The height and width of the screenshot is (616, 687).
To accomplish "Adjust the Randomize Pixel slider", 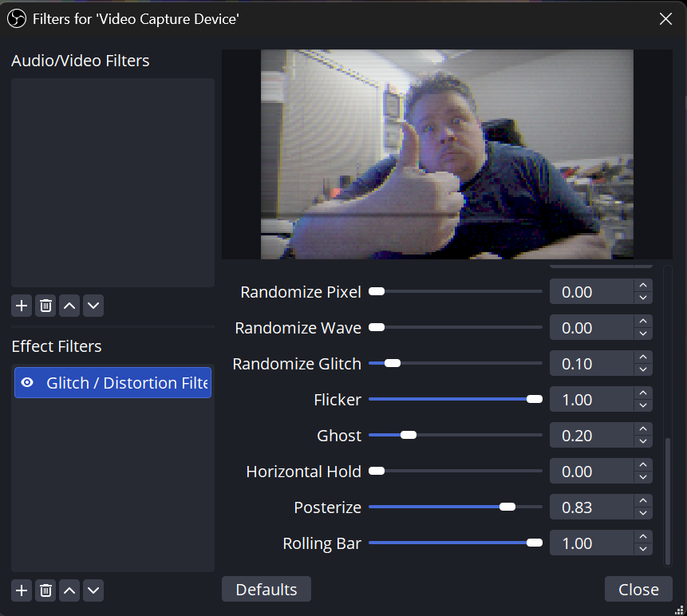I will point(456,291).
